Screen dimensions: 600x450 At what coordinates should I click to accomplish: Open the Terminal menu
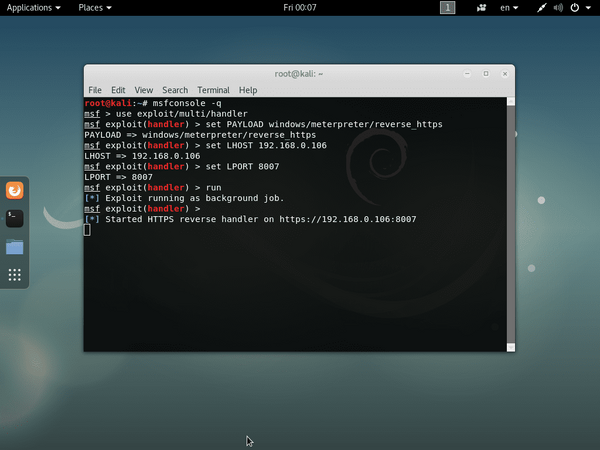coord(213,90)
